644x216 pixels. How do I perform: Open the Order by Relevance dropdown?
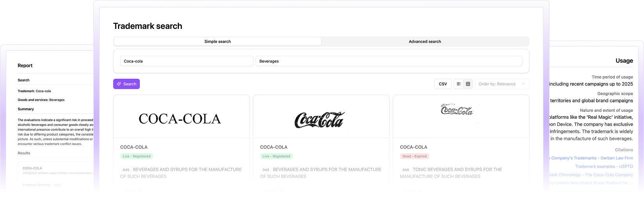(x=501, y=84)
